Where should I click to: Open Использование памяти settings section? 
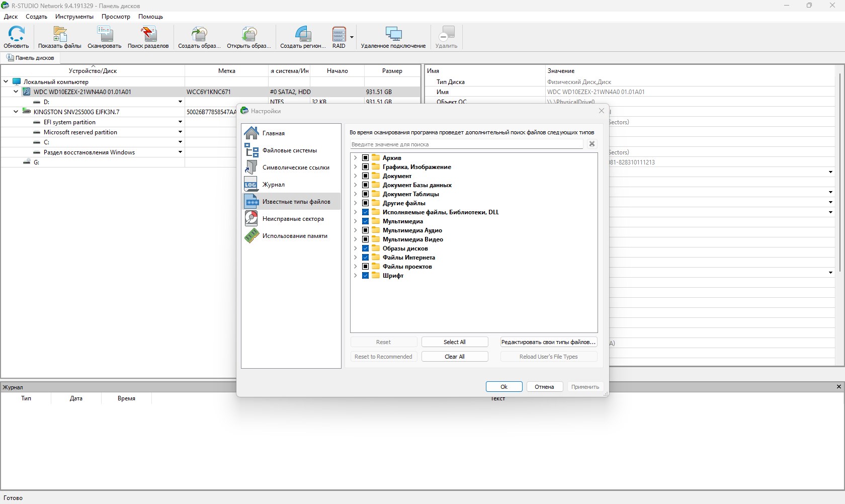click(291, 236)
